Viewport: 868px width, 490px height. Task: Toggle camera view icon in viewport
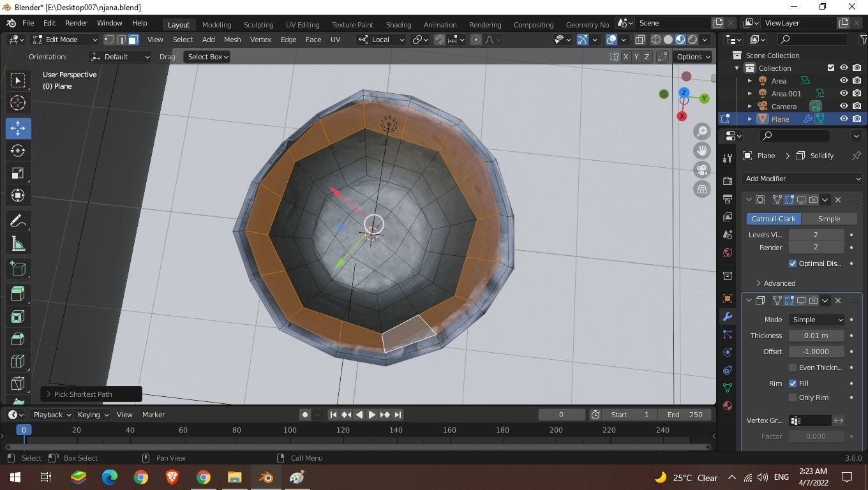pos(702,170)
